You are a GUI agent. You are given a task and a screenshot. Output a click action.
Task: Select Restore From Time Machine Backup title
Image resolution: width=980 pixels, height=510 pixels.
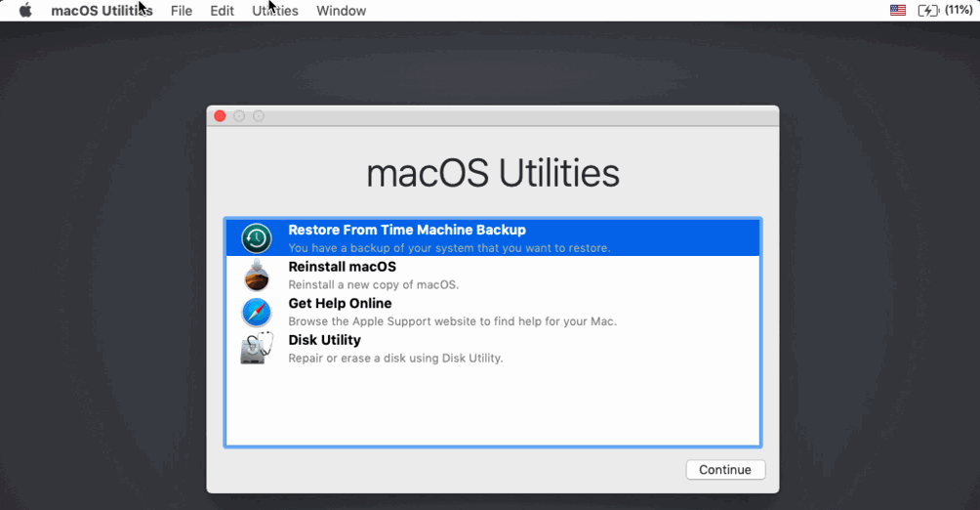[x=407, y=230]
